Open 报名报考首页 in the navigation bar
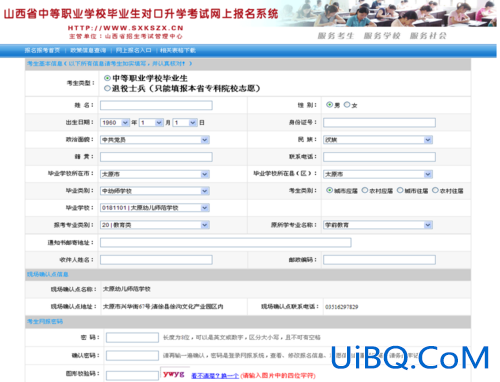The image size is (500, 382). tap(42, 50)
